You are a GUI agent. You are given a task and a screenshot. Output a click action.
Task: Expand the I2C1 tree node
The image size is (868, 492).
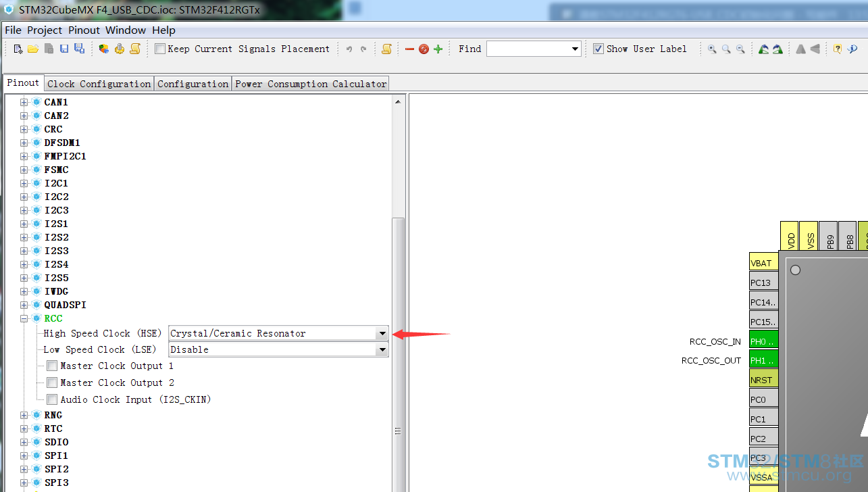click(24, 183)
